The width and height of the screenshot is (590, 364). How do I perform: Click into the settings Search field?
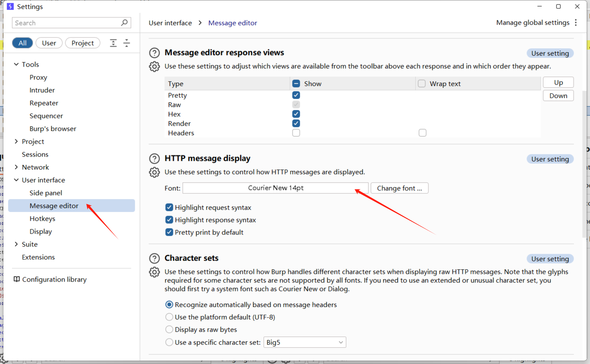click(66, 23)
